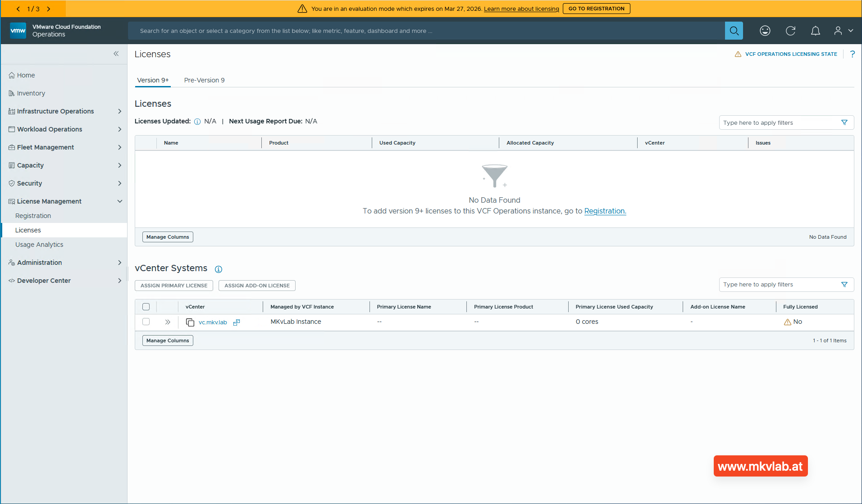This screenshot has width=862, height=504.
Task: Click filter funnel icon in Licenses table
Action: point(844,123)
